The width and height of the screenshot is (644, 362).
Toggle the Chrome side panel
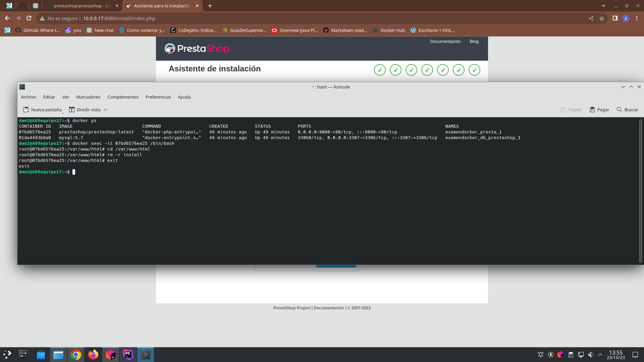[615, 18]
